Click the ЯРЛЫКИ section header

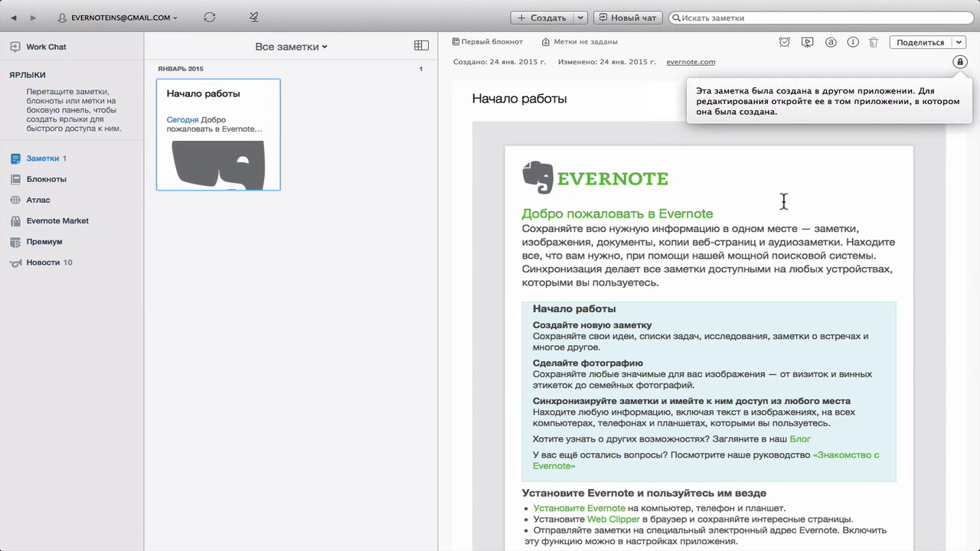28,75
